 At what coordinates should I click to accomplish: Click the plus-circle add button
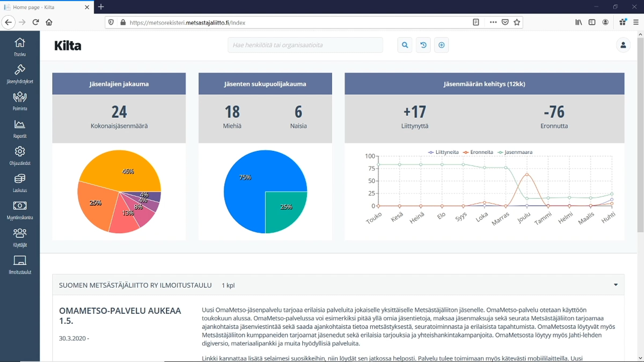point(441,45)
